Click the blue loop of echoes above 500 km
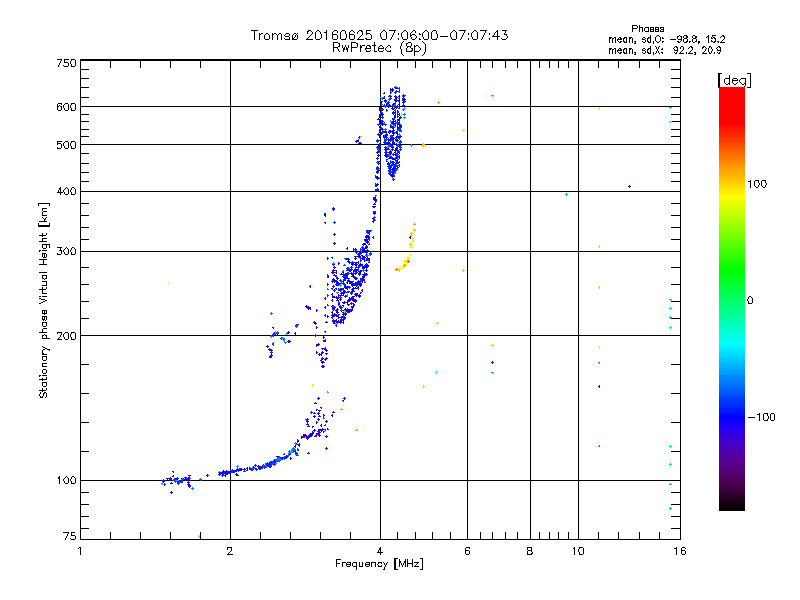800x600 pixels. [x=392, y=133]
